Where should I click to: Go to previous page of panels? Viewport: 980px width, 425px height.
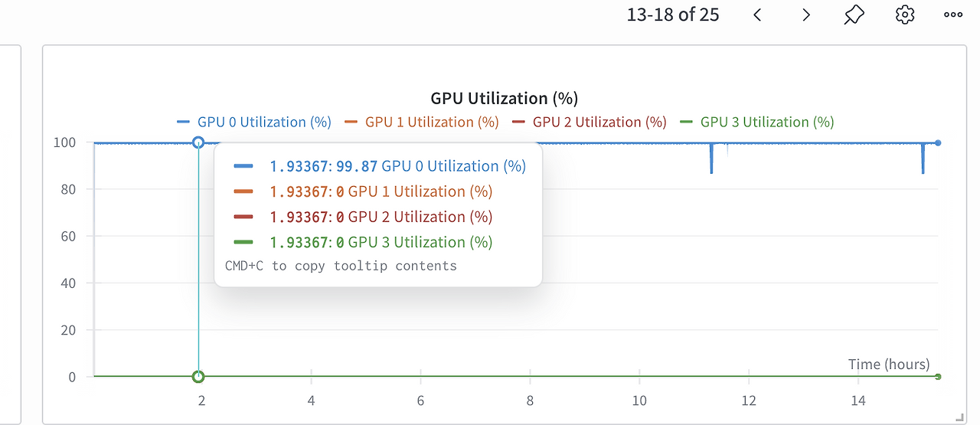point(757,15)
